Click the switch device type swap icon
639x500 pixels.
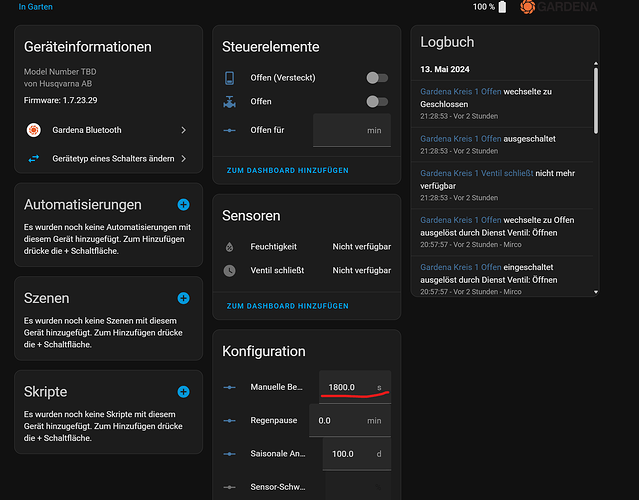tap(33, 158)
